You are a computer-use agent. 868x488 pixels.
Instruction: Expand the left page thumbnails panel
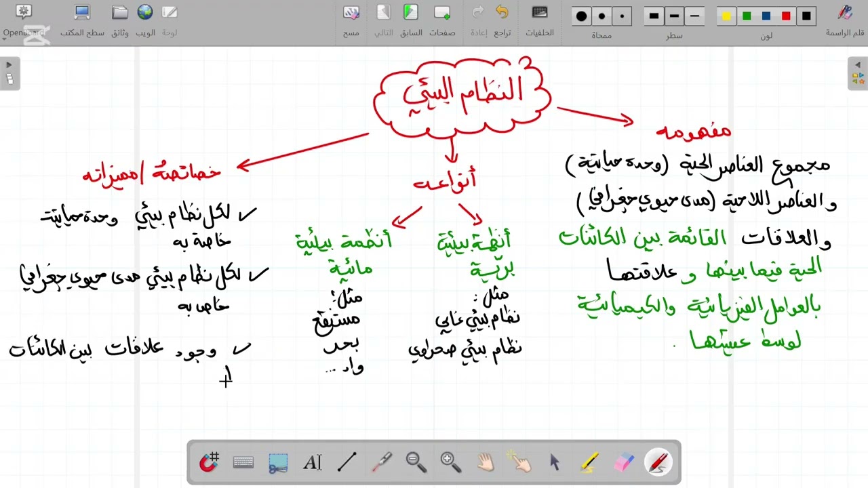[9, 73]
